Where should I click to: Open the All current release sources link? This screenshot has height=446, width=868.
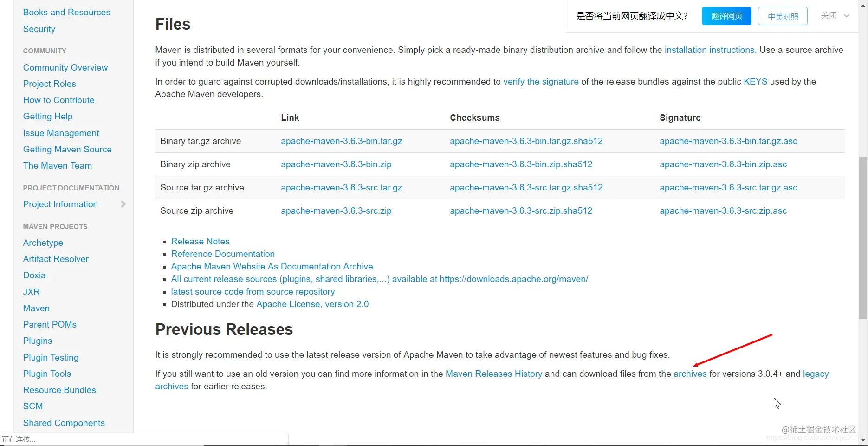380,279
